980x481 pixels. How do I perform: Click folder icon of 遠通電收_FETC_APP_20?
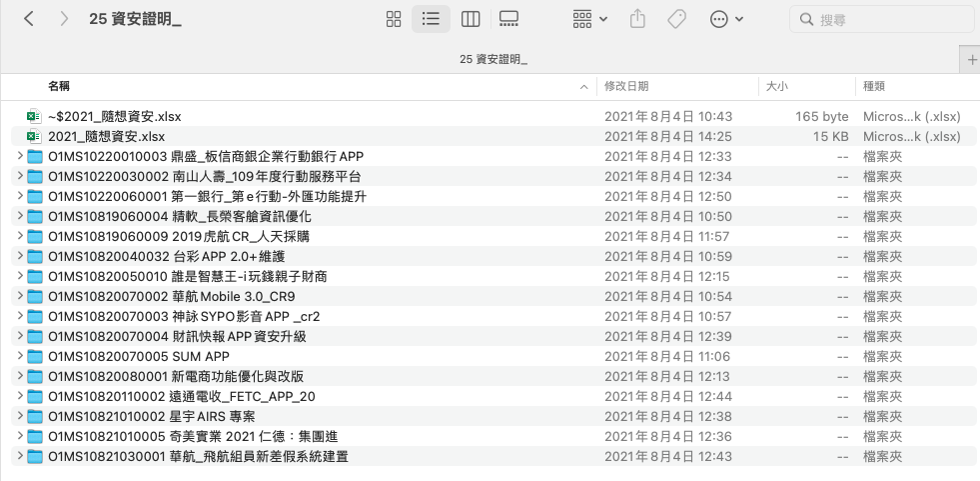click(35, 397)
